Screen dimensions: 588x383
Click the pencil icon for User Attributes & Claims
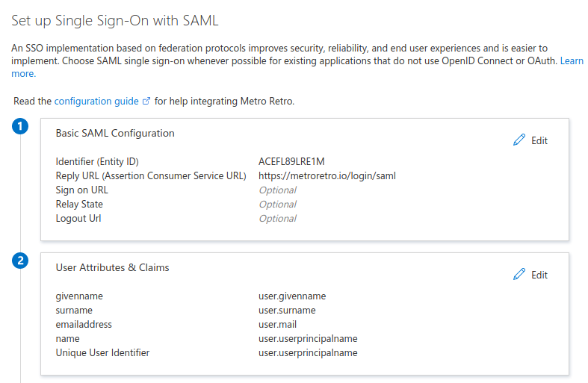[519, 275]
